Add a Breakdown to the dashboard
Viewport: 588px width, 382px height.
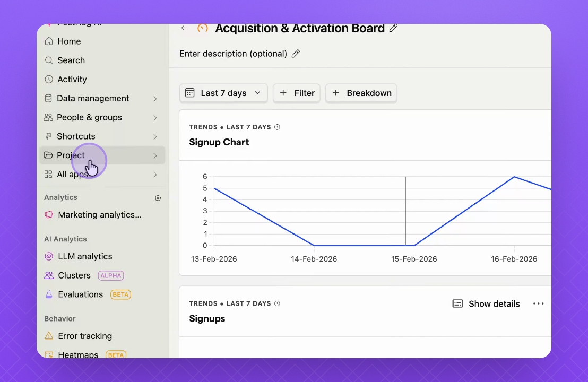point(361,93)
